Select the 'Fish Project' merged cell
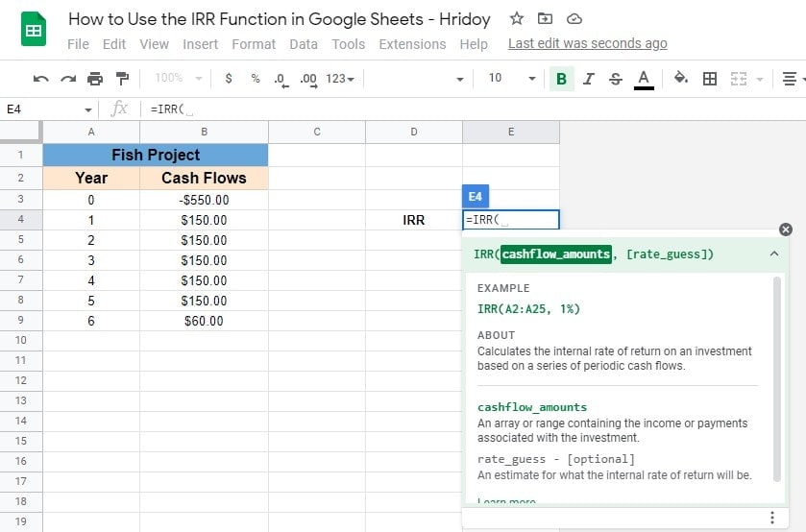806x532 pixels. pyautogui.click(x=156, y=155)
